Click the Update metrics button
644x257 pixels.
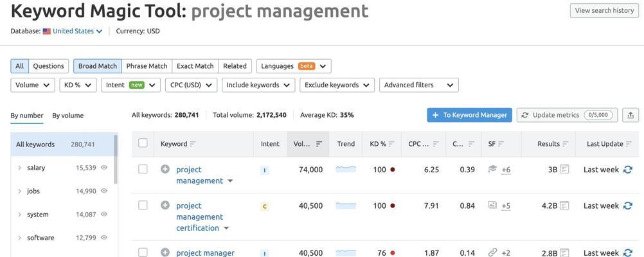pos(568,116)
